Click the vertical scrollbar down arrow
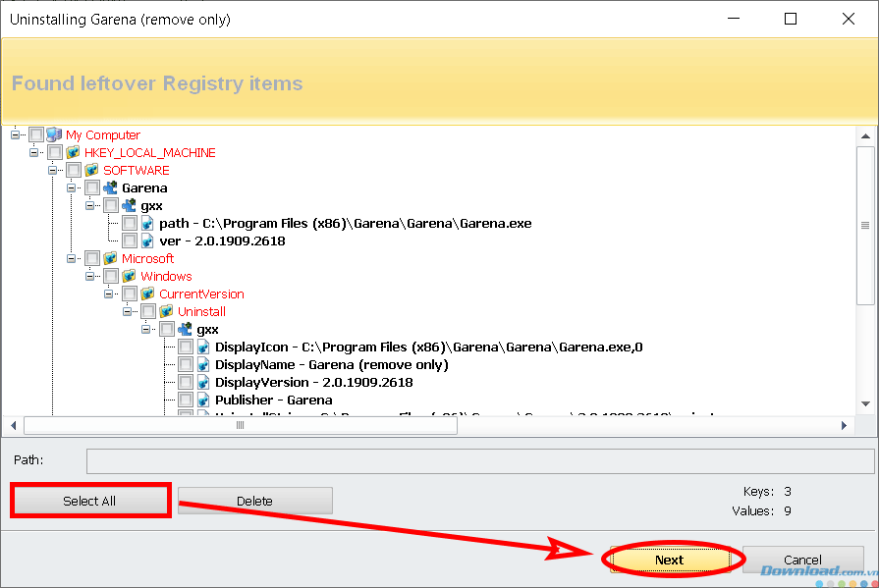Image resolution: width=879 pixels, height=588 pixels. (865, 404)
